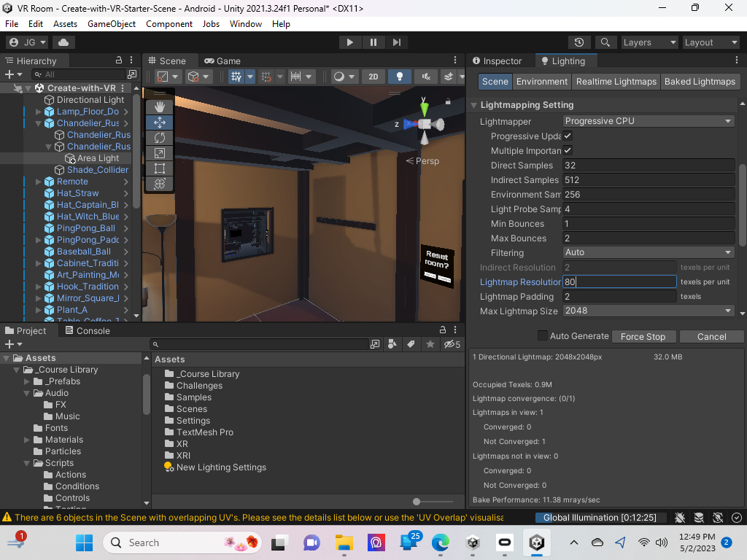
Task: Filter assets by favorites star
Action: click(x=430, y=344)
